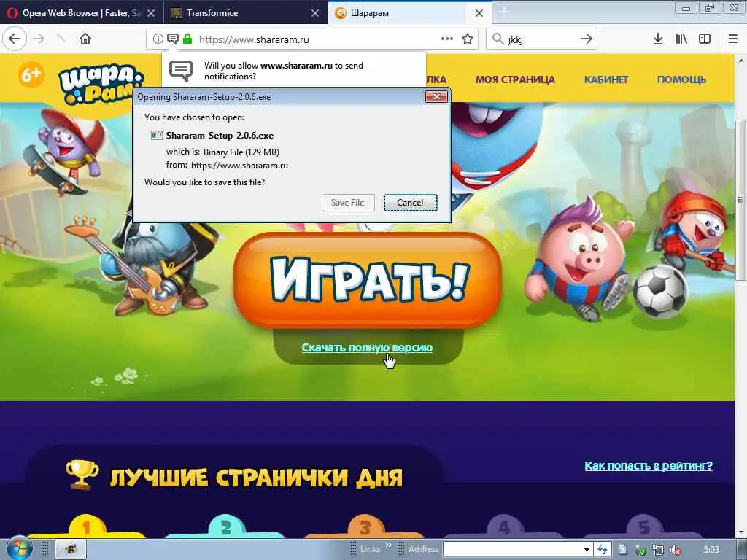This screenshot has height=560, width=747.
Task: Click the big ИГРАТЬ! button
Action: [x=368, y=279]
